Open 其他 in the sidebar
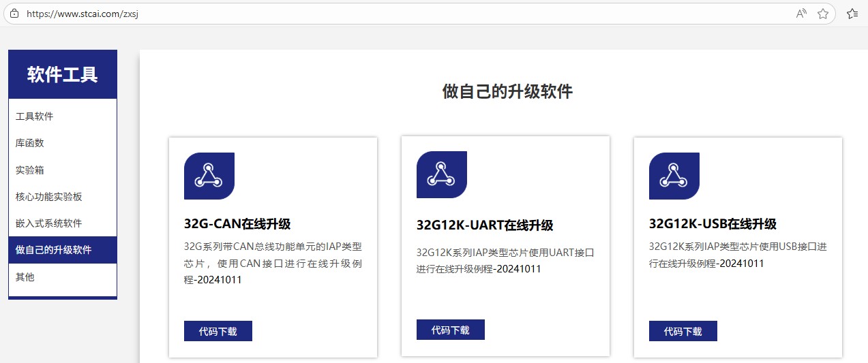 pos(63,277)
